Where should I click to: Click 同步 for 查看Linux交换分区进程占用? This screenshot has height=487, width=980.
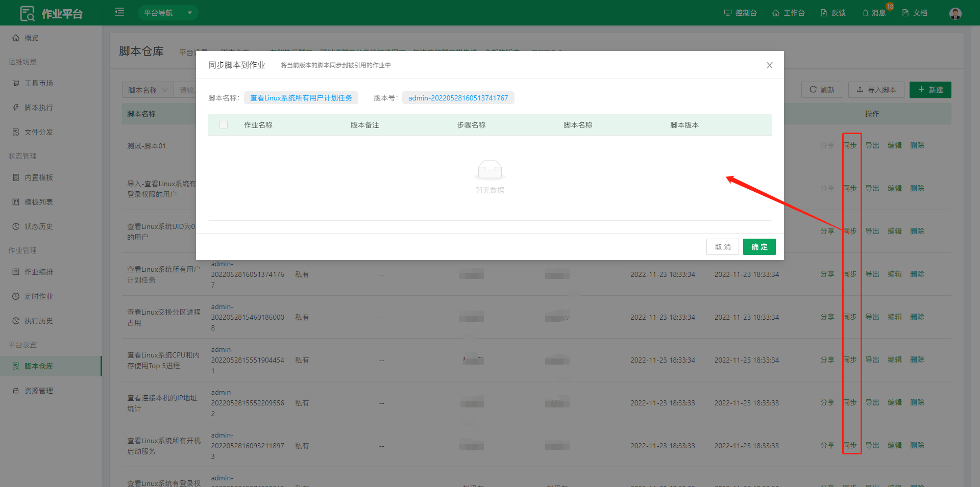pyautogui.click(x=850, y=317)
